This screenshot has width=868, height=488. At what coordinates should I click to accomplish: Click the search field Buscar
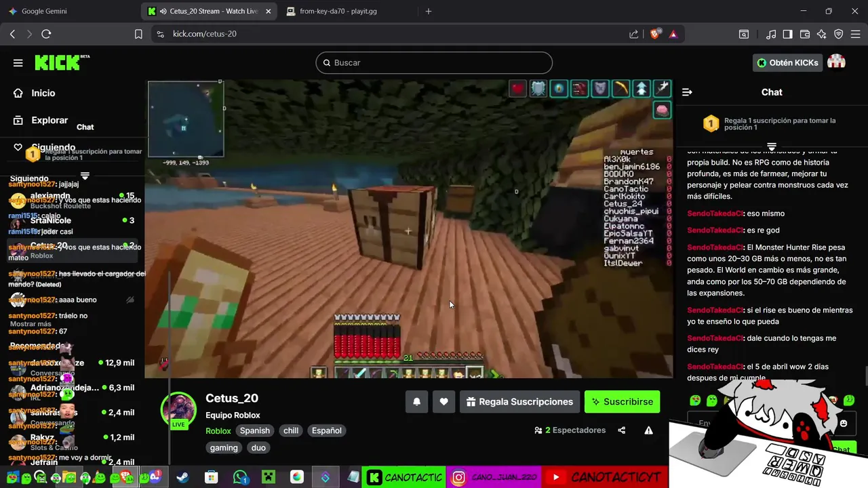pyautogui.click(x=434, y=62)
